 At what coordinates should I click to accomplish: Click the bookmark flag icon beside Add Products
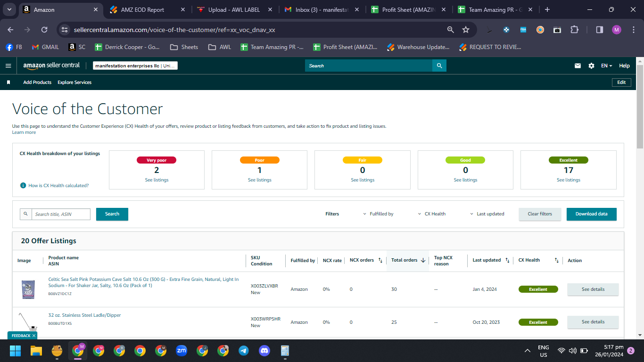pyautogui.click(x=8, y=82)
